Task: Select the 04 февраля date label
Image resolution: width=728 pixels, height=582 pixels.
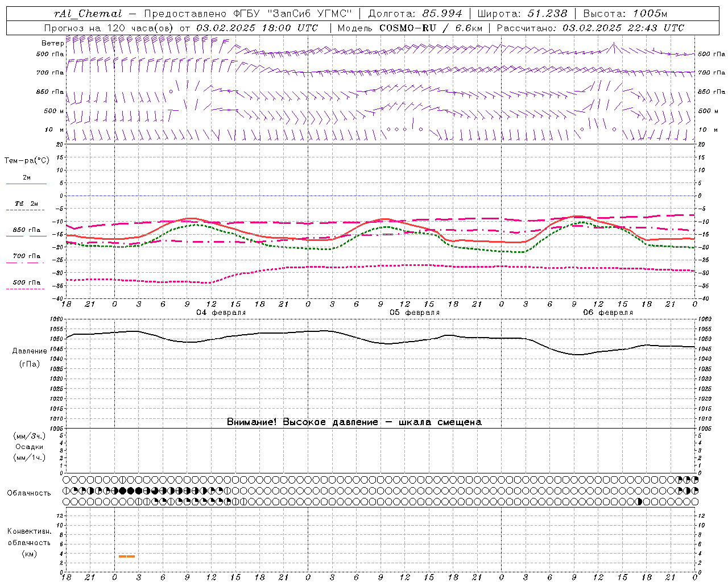Action: 221,313
